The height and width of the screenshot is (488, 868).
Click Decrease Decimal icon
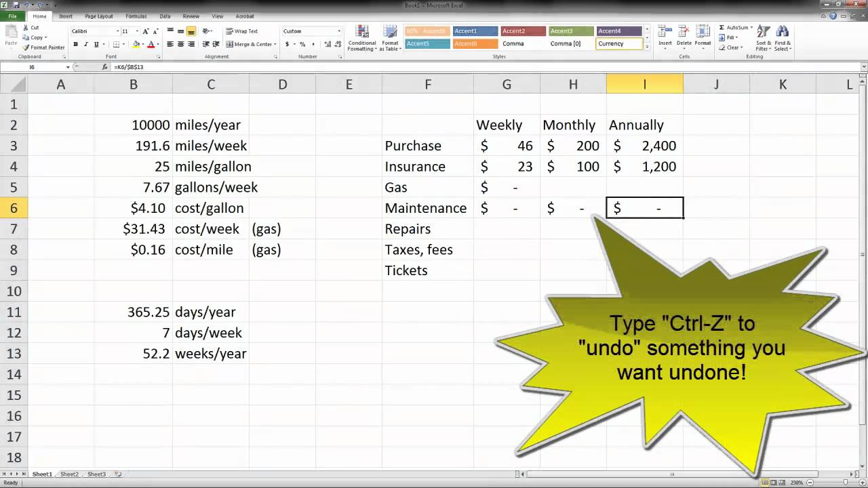336,44
